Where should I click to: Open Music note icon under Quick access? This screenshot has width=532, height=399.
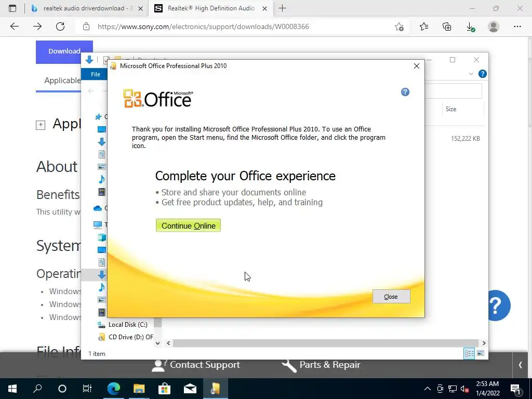tap(101, 179)
